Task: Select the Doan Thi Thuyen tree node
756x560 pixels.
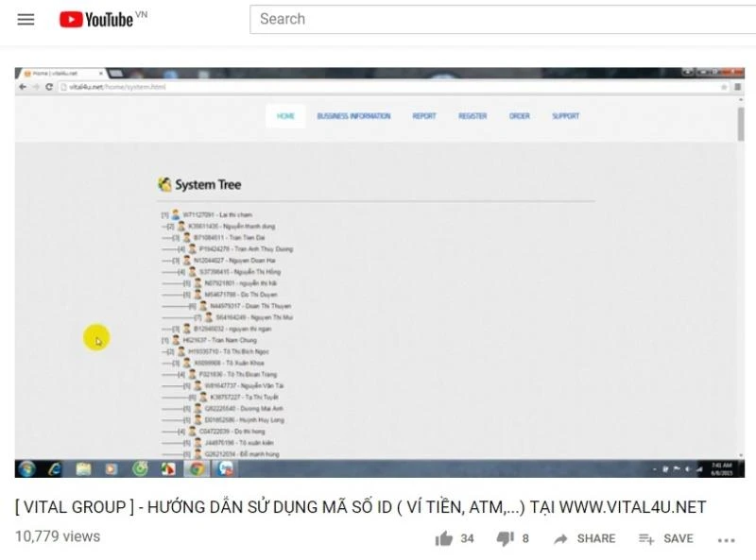Action: [x=250, y=306]
